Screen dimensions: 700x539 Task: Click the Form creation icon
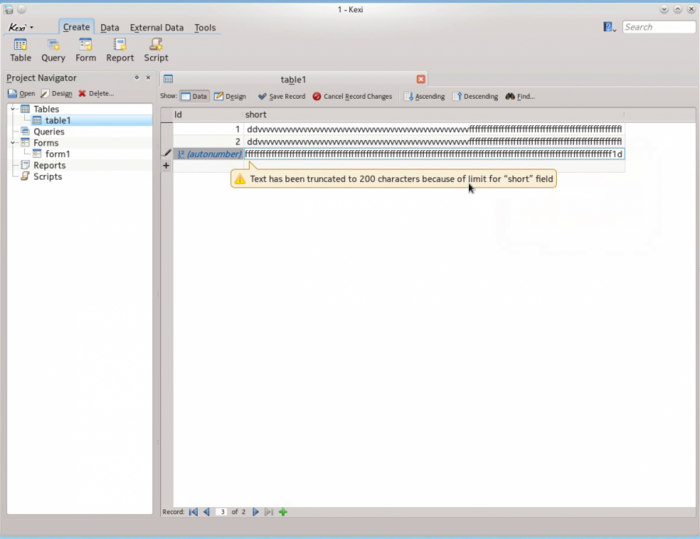86,49
